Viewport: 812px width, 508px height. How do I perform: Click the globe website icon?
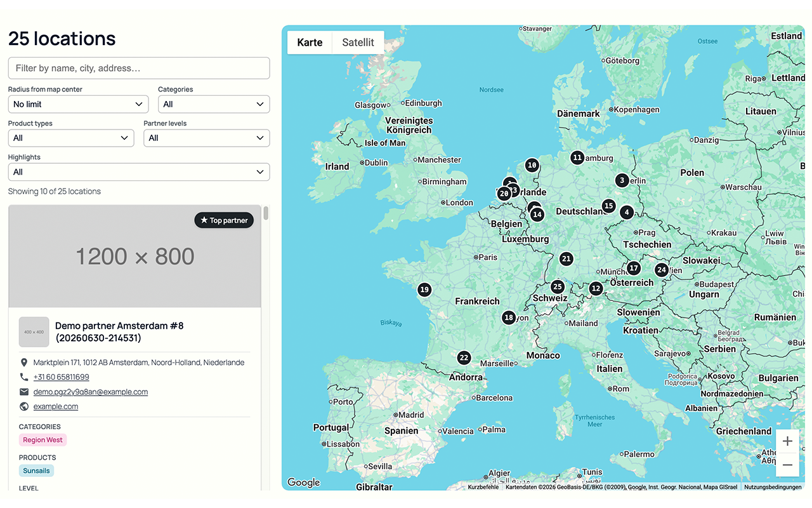pos(24,406)
